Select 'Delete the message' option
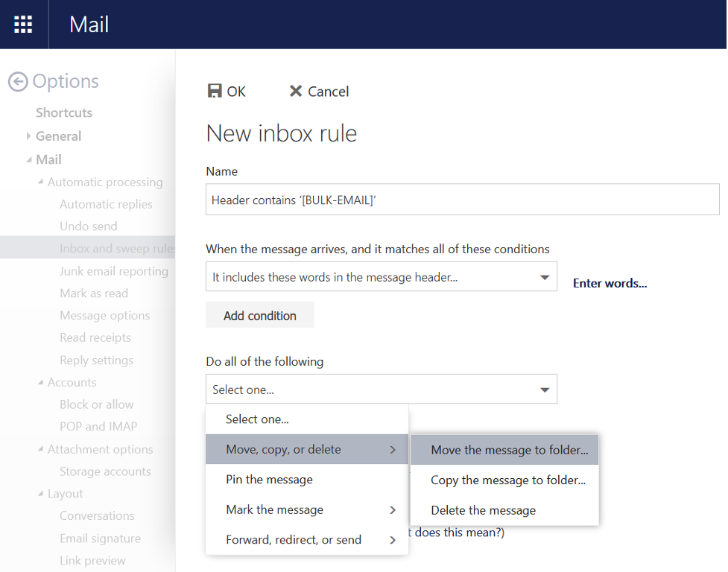This screenshot has width=728, height=572. 483,510
